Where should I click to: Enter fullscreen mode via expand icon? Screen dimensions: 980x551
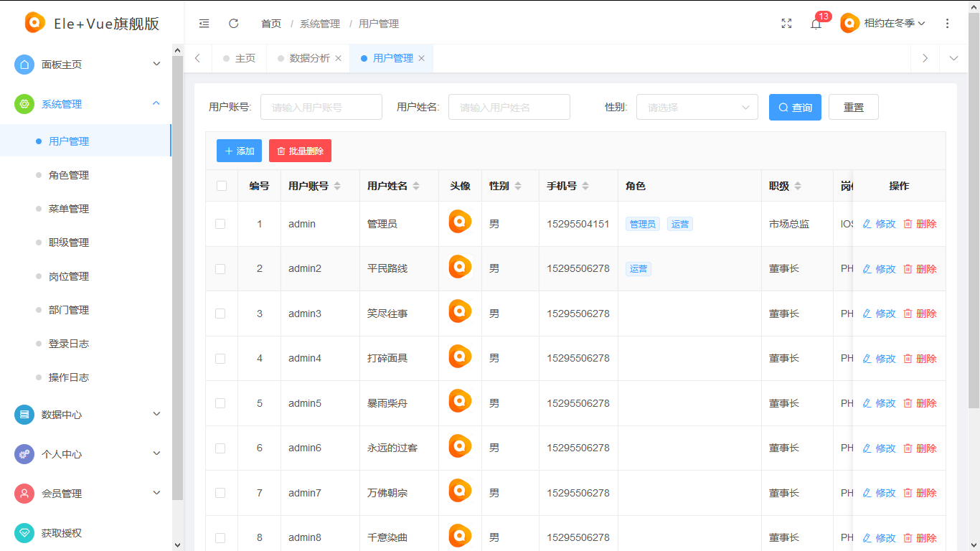[786, 24]
